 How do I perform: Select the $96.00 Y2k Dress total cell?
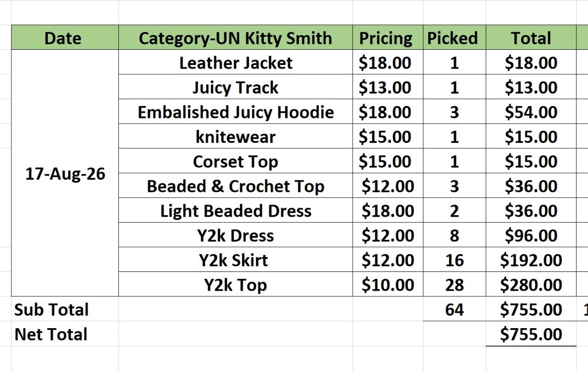(531, 235)
